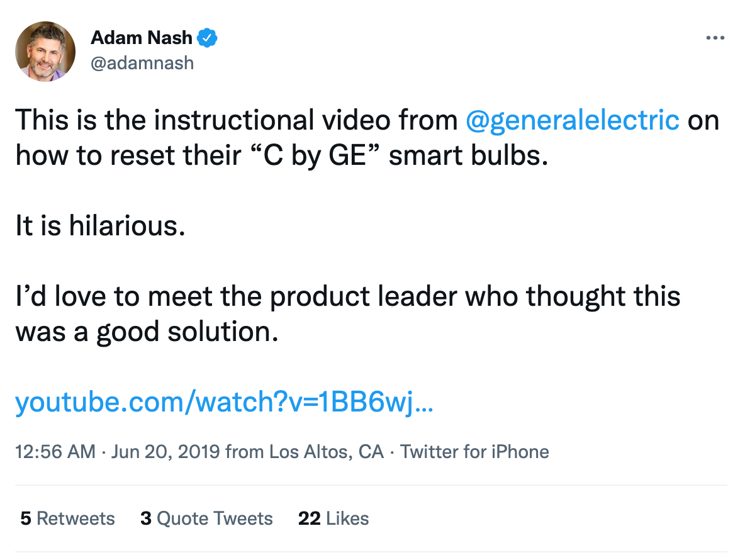The image size is (745, 560).
Task: Open the three-dot more options menu
Action: [x=715, y=38]
